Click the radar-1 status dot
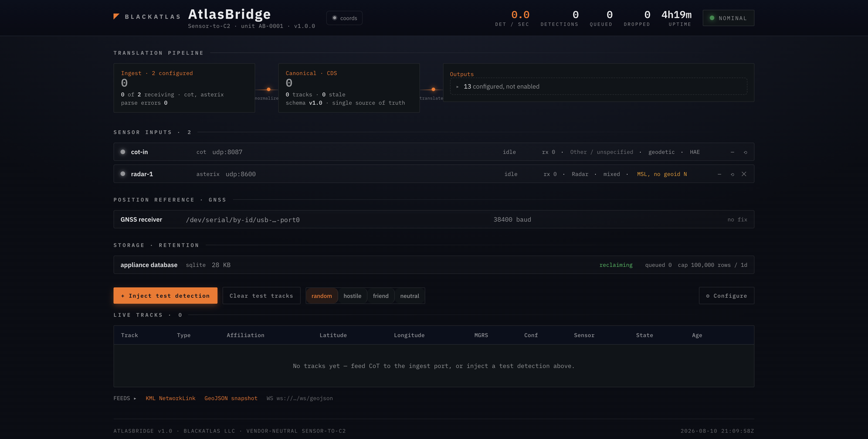This screenshot has height=439, width=868. point(123,174)
